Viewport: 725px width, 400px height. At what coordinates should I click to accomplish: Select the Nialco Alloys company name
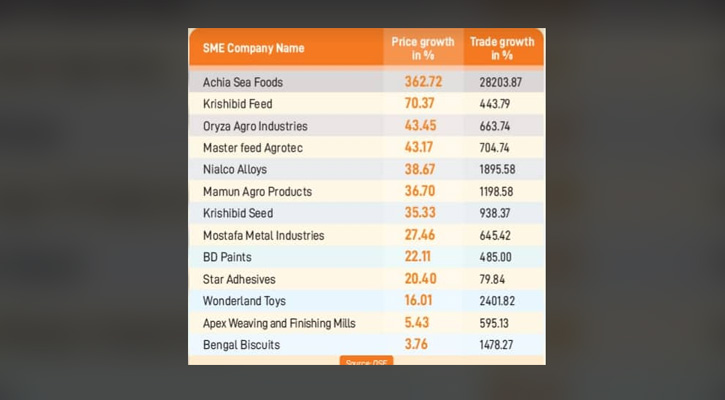click(x=234, y=170)
